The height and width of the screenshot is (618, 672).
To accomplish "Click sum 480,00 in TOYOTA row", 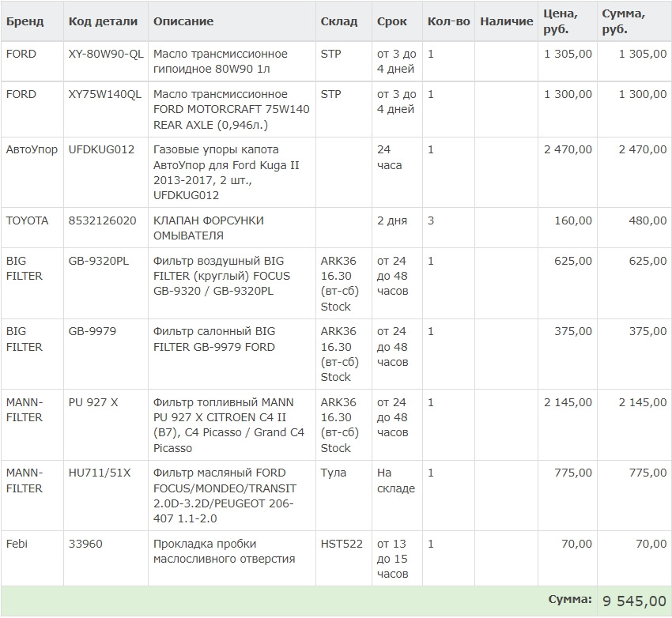I will [647, 220].
